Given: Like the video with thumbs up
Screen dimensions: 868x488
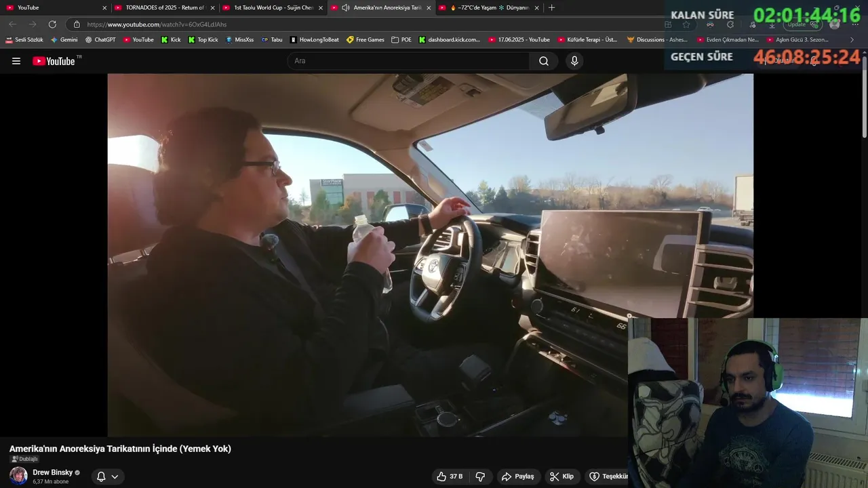Looking at the screenshot, I should (x=450, y=476).
